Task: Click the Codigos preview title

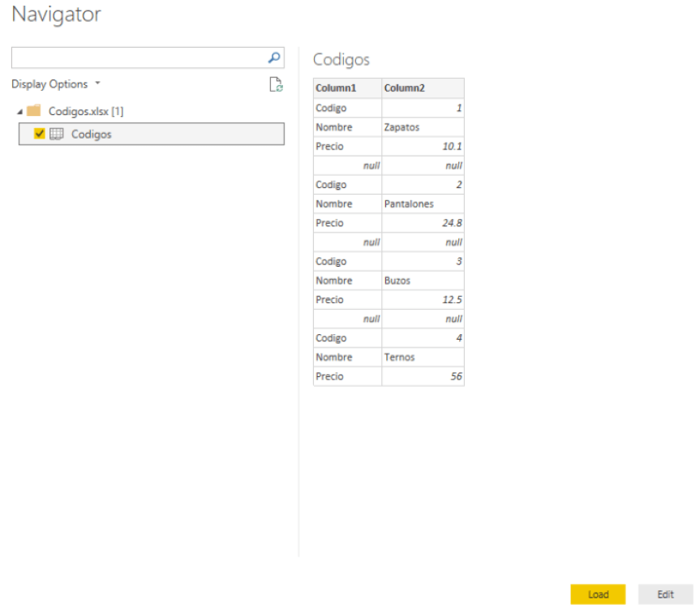Action: tap(341, 60)
